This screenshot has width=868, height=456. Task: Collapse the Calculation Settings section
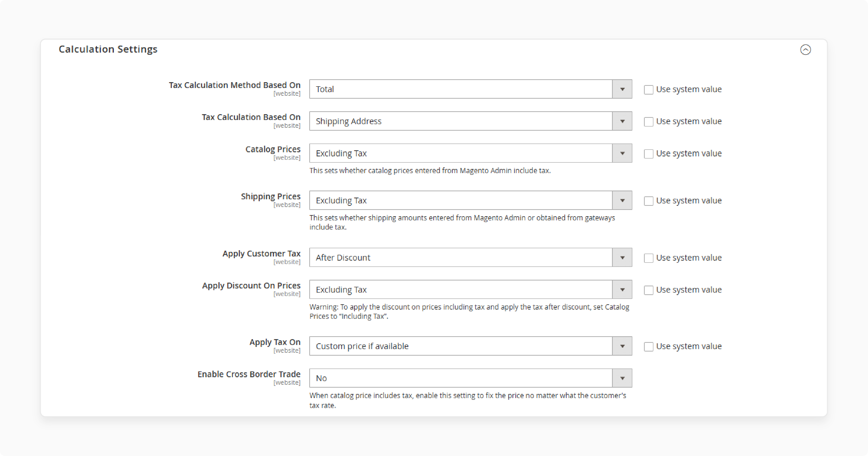tap(805, 50)
